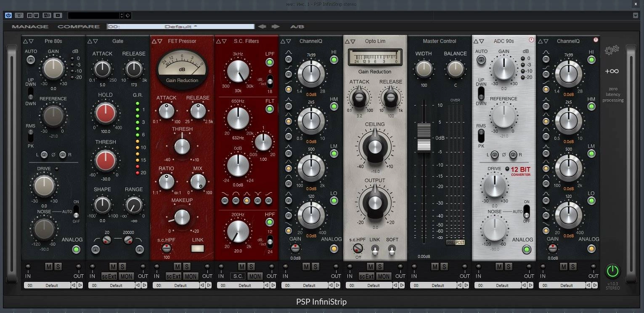This screenshot has height=313, width=644.
Task: Toggle the host plugin bypass power icon
Action: tap(8, 16)
